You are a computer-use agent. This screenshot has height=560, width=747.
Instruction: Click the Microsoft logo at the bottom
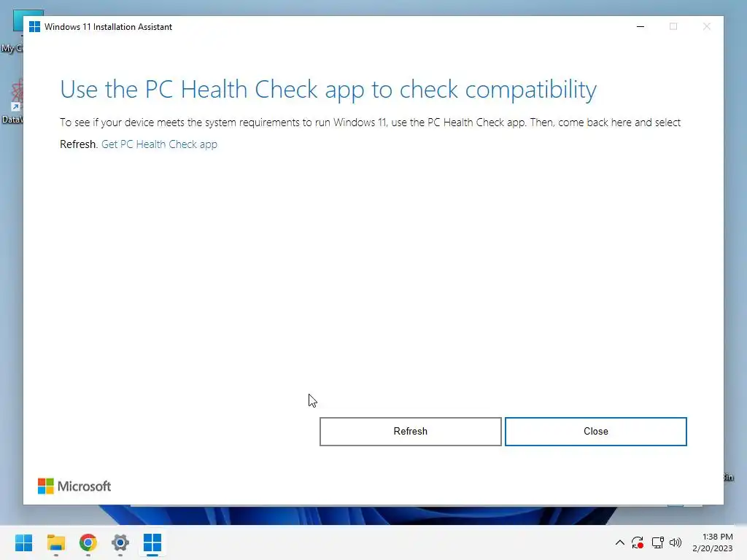coord(74,486)
